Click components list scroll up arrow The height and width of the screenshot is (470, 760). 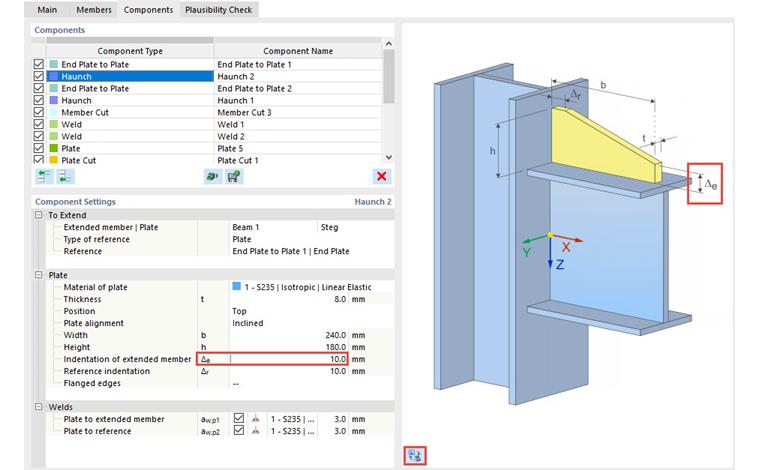pos(389,44)
